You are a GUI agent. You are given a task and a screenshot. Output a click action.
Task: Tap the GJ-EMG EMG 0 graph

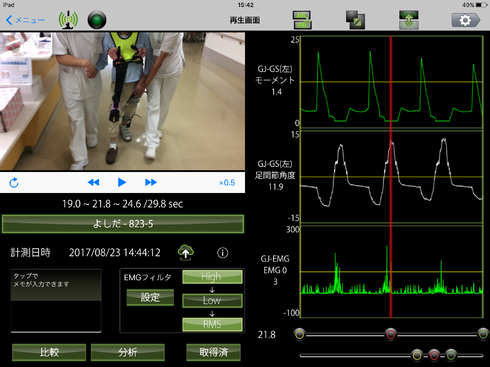(392, 272)
